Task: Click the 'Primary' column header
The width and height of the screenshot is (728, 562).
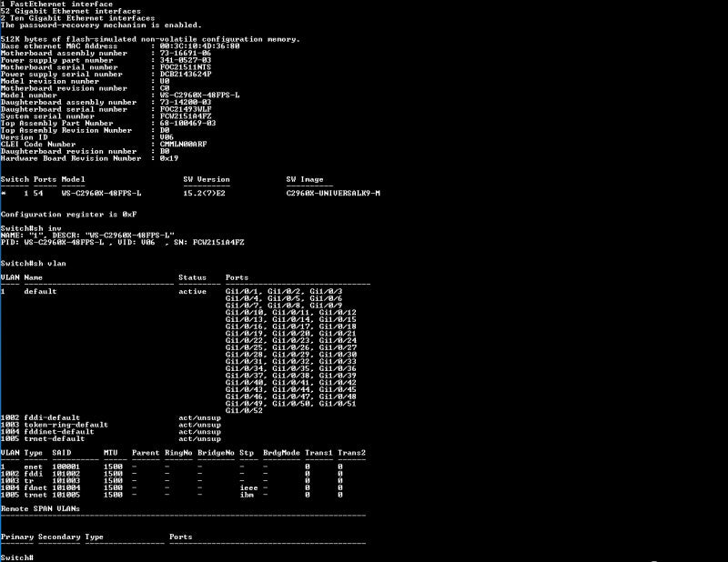Action: (x=17, y=537)
